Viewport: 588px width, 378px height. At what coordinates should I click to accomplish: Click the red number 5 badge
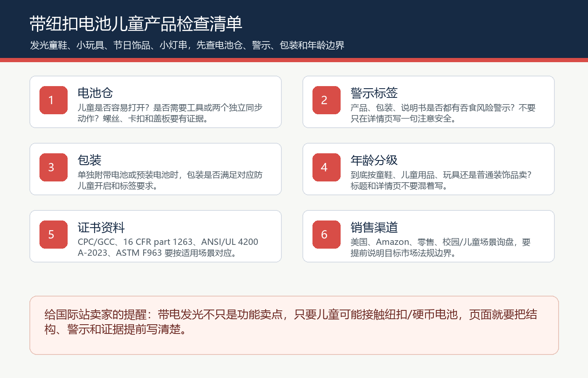point(53,234)
